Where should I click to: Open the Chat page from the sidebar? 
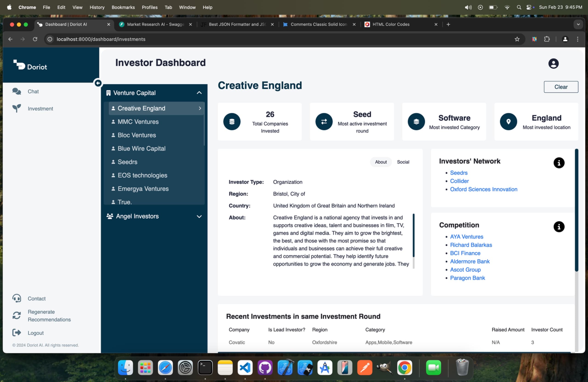tap(33, 91)
